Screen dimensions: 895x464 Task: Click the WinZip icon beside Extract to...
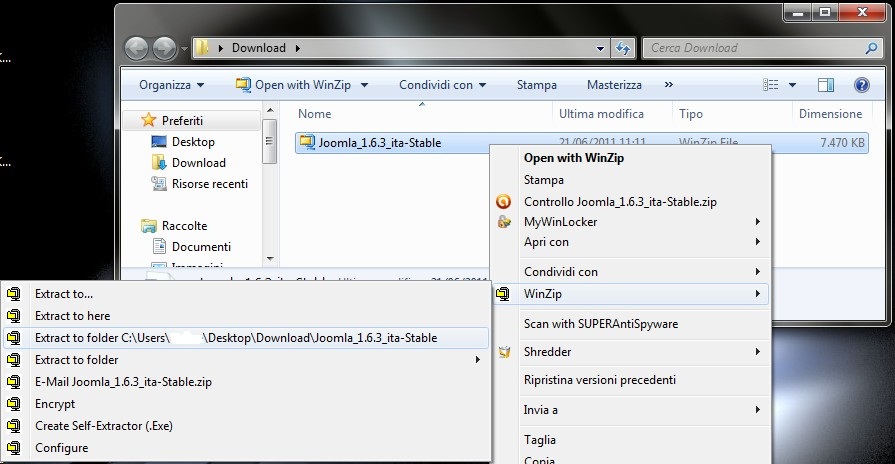14,294
